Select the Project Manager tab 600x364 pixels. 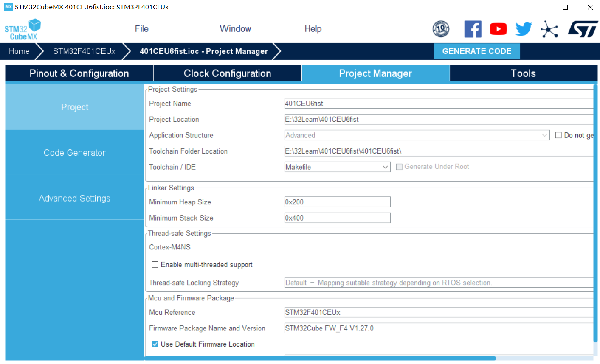pyautogui.click(x=375, y=73)
